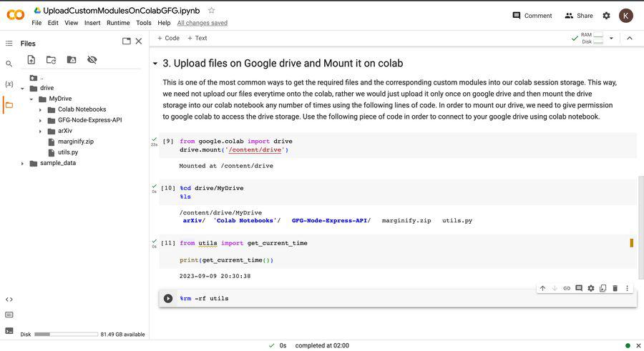Refresh the file browser listing

52,60
